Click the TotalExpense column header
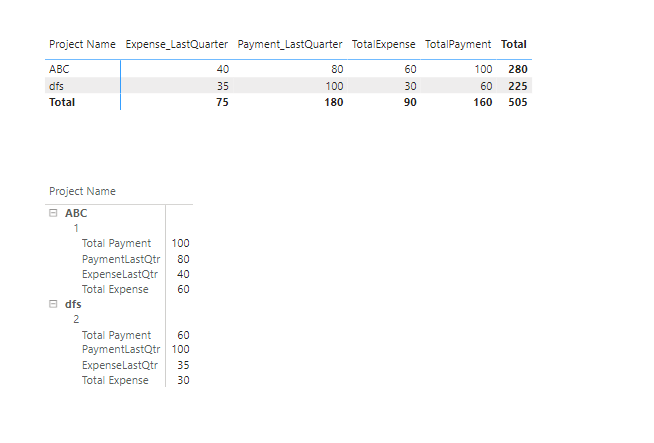This screenshot has height=443, width=654. (x=383, y=44)
